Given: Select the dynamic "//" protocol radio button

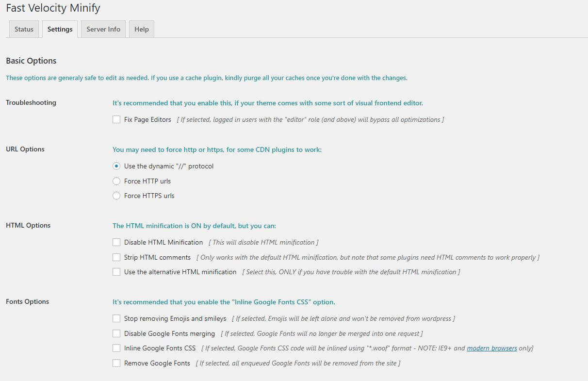Looking at the screenshot, I should click(116, 166).
